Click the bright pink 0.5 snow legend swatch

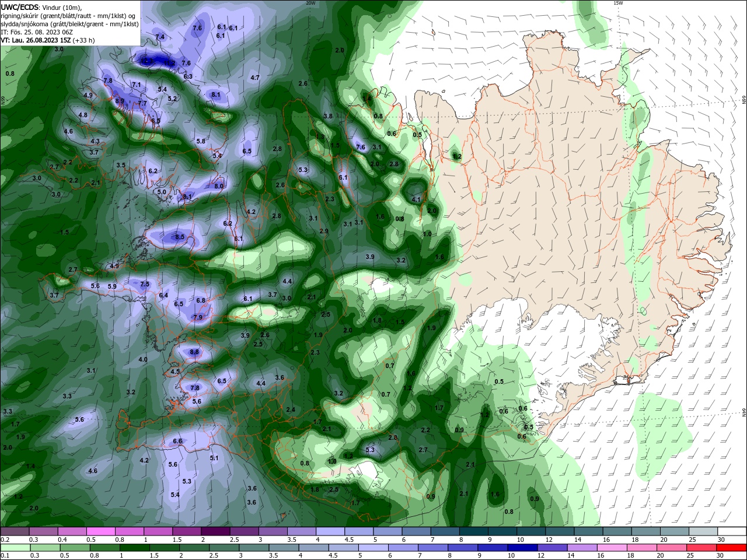(x=100, y=531)
